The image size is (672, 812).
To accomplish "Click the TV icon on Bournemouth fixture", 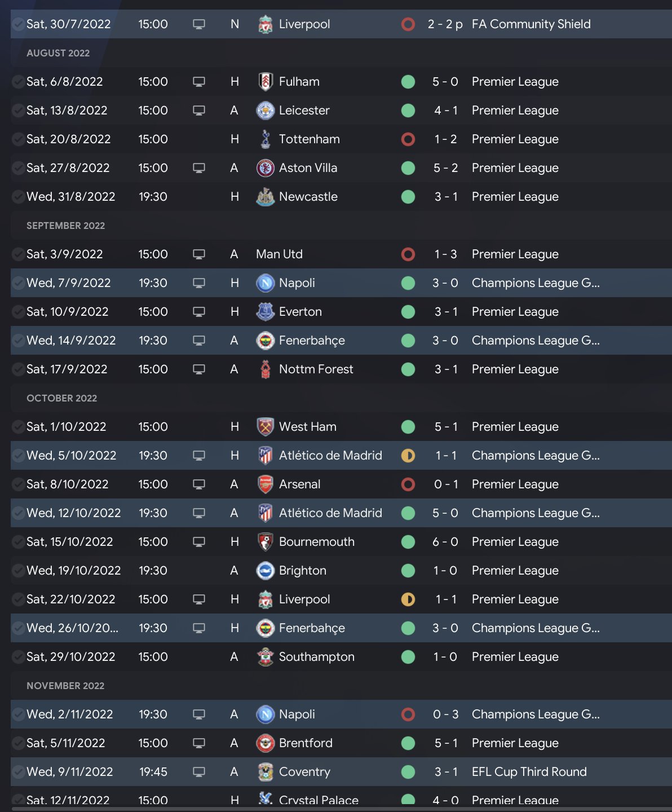I will click(199, 542).
